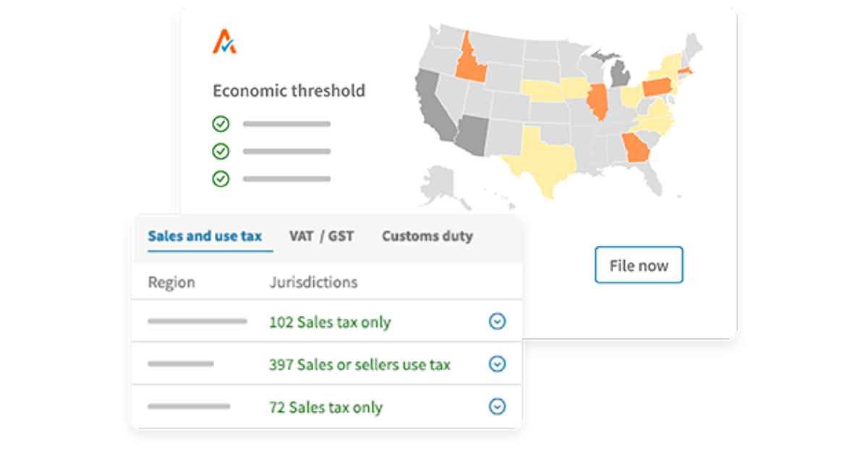Select the first green checkmark under Economic threshold
This screenshot has height=454, width=868.
point(219,123)
